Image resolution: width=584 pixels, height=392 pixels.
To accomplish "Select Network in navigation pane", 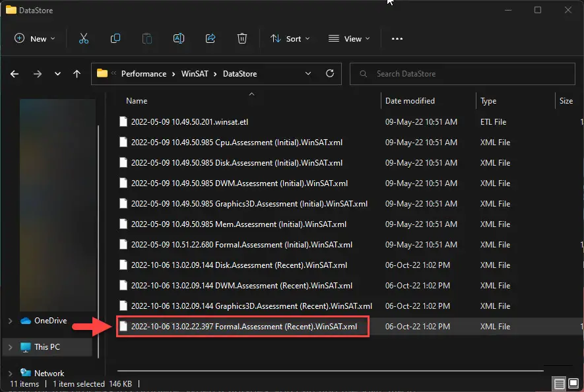I will click(49, 373).
